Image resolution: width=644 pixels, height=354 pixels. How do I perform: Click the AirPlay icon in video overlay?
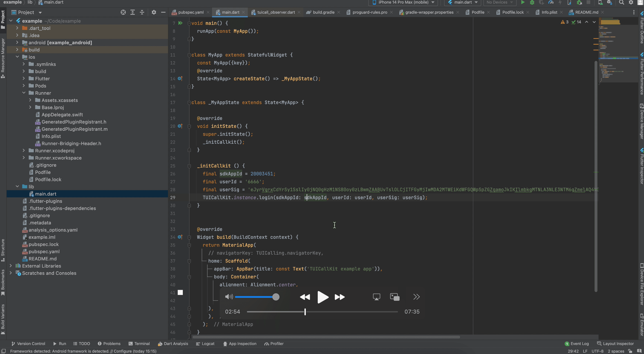pos(376,297)
